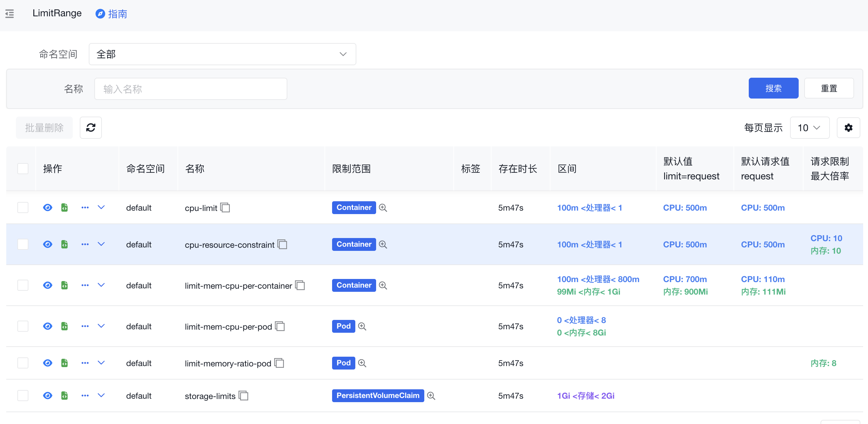Screen dimensions: 868x424
Task: Expand the cpu-resource-constraint row chevron
Action: [101, 244]
